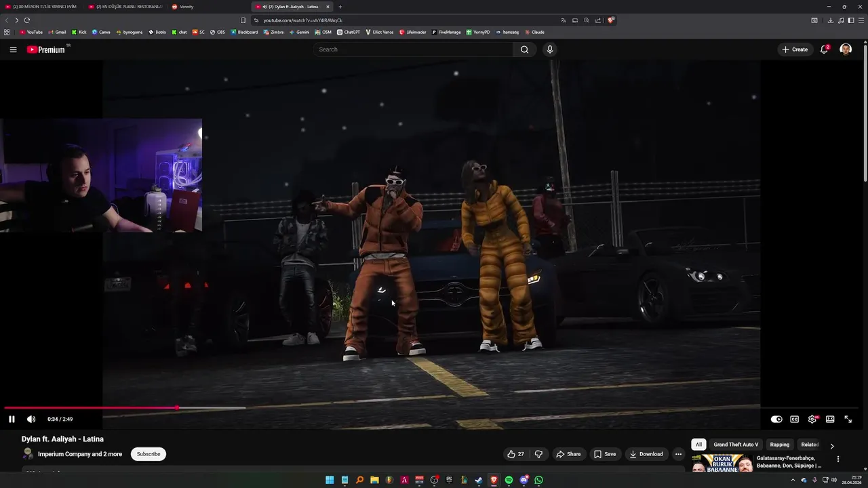868x488 pixels.
Task: Open the Claude bookmark
Action: [x=534, y=32]
